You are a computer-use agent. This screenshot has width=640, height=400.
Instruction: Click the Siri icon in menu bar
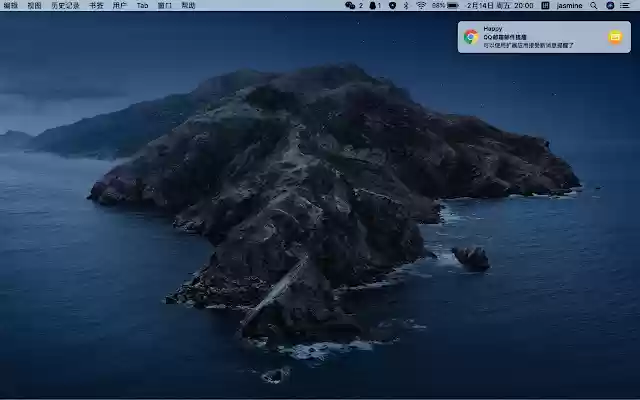click(610, 5)
